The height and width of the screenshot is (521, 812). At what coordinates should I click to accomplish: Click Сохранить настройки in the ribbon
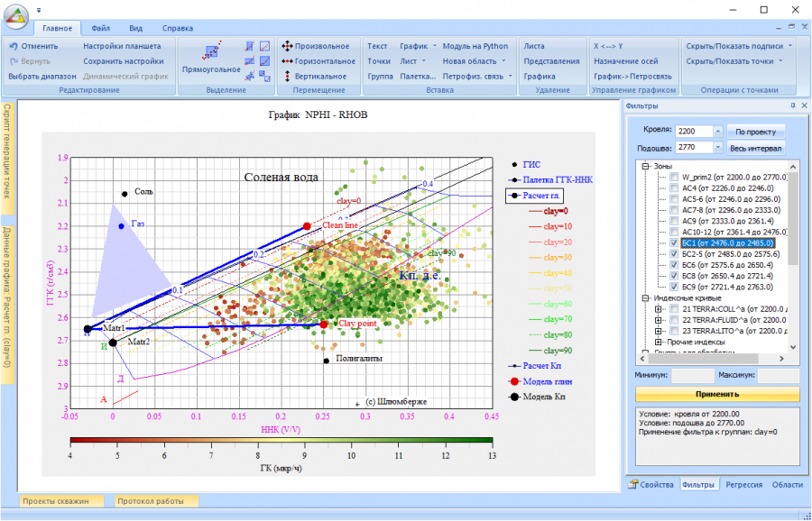(124, 61)
